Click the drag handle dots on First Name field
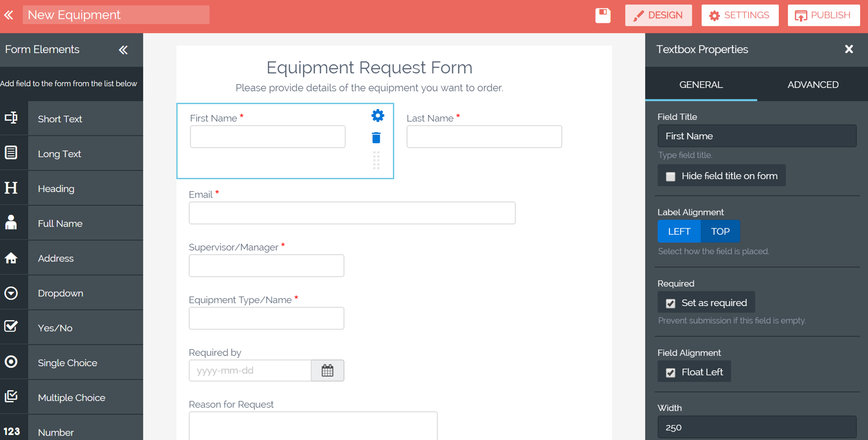Image resolution: width=868 pixels, height=440 pixels. (376, 160)
